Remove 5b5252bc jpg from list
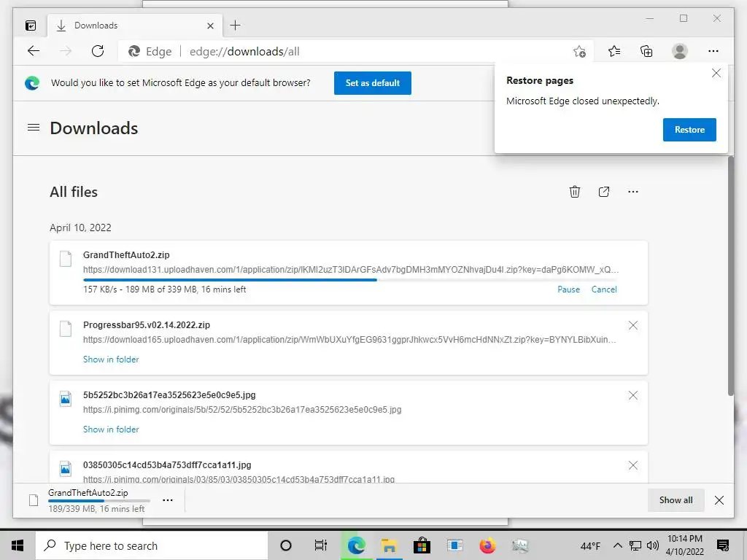Viewport: 747px width, 560px height. click(x=632, y=395)
